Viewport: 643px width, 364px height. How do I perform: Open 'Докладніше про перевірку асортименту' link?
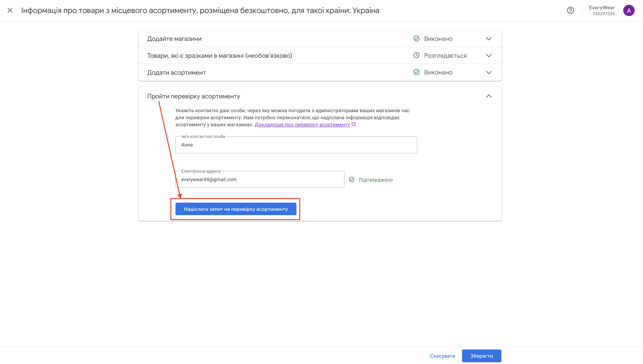pos(302,124)
